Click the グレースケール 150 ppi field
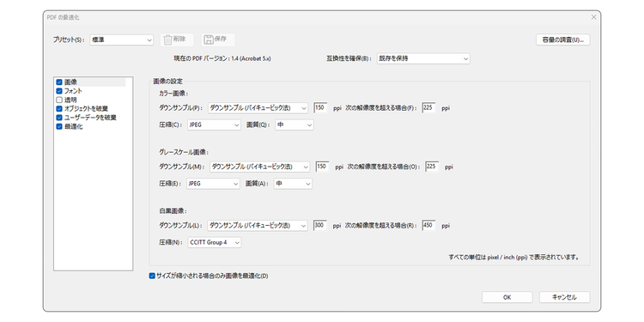This screenshot has height=322, width=644. coord(322,167)
